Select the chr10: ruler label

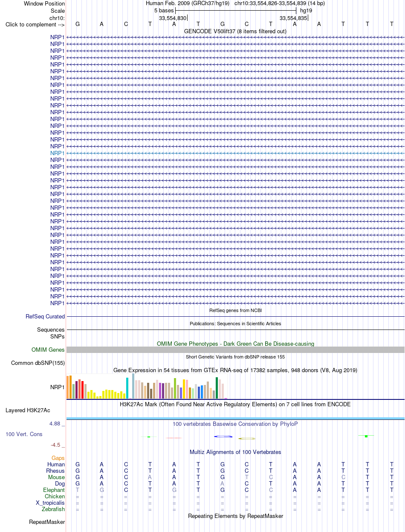pyautogui.click(x=57, y=18)
